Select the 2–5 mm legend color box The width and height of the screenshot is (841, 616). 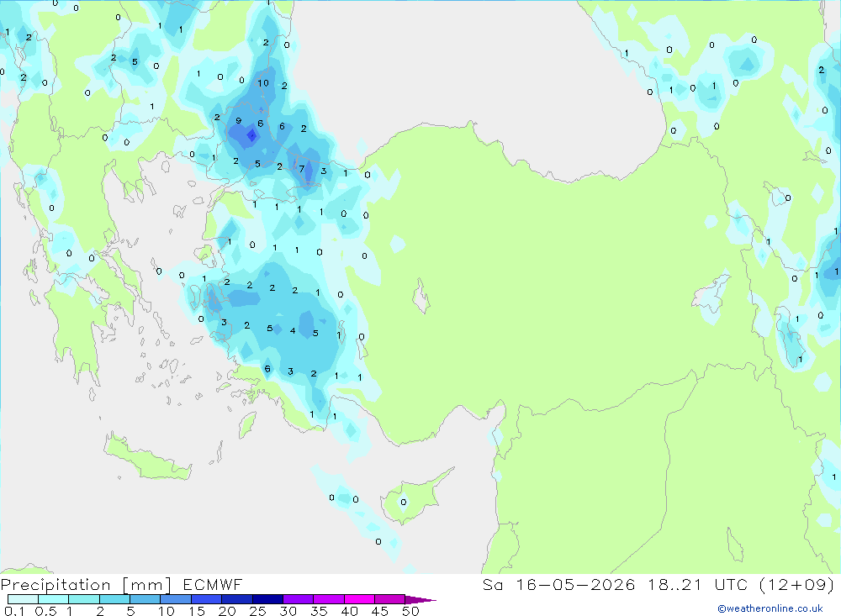click(114, 599)
